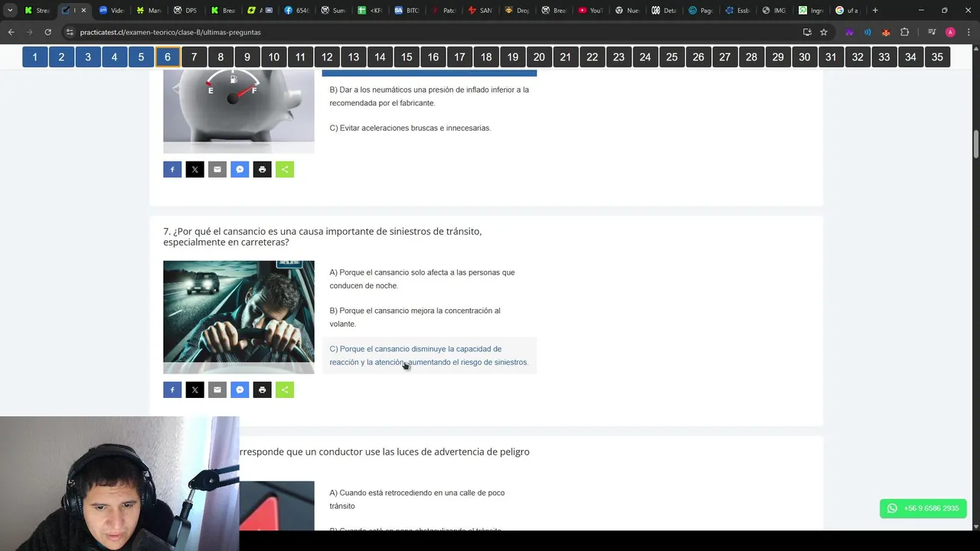The height and width of the screenshot is (551, 980).
Task: Open green share menu for question 6
Action: click(285, 169)
